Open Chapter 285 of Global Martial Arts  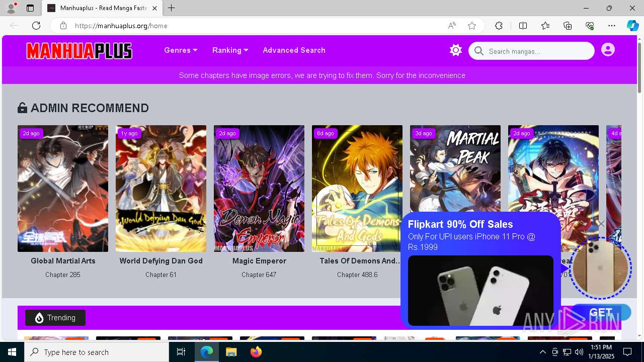(63, 275)
